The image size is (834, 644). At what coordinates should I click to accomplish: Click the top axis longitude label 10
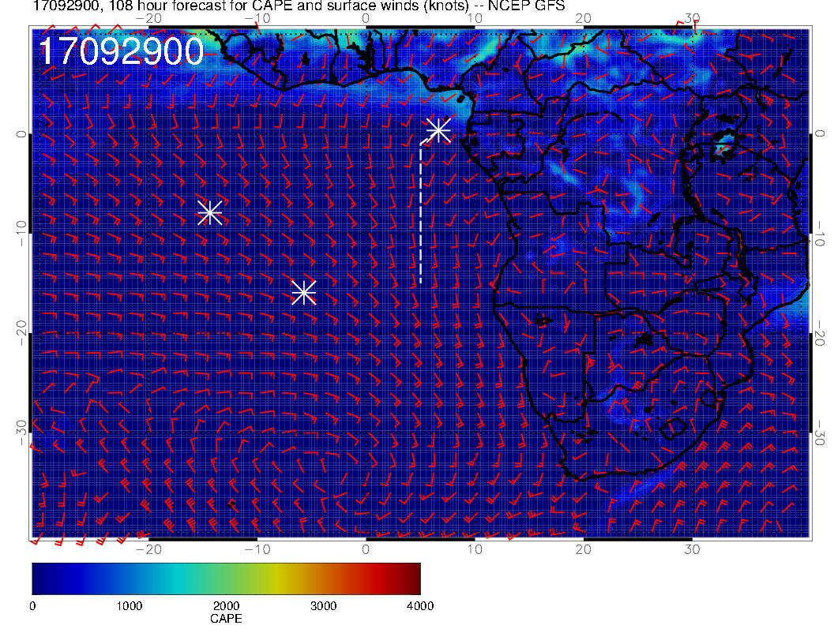475,18
